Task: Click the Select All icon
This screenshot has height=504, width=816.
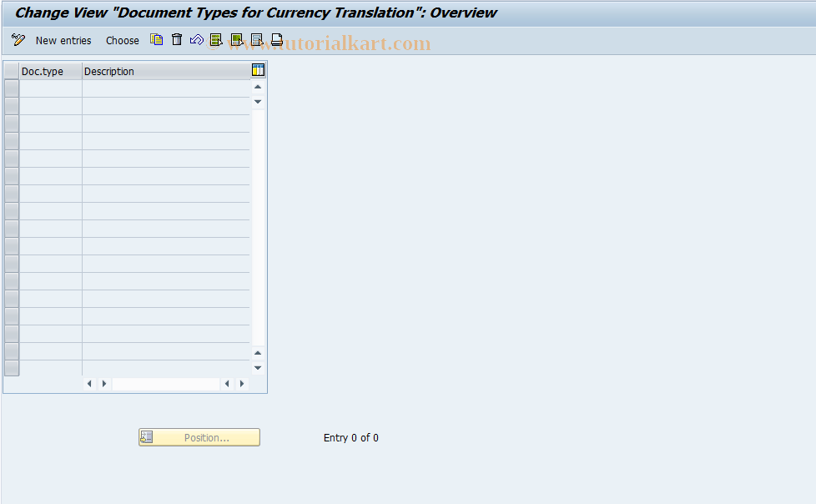Action: [x=216, y=39]
